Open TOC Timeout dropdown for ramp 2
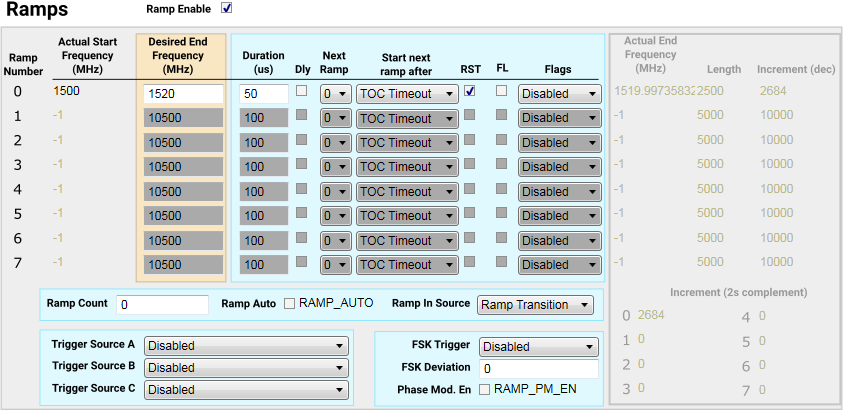This screenshot has width=843, height=411. click(x=408, y=143)
